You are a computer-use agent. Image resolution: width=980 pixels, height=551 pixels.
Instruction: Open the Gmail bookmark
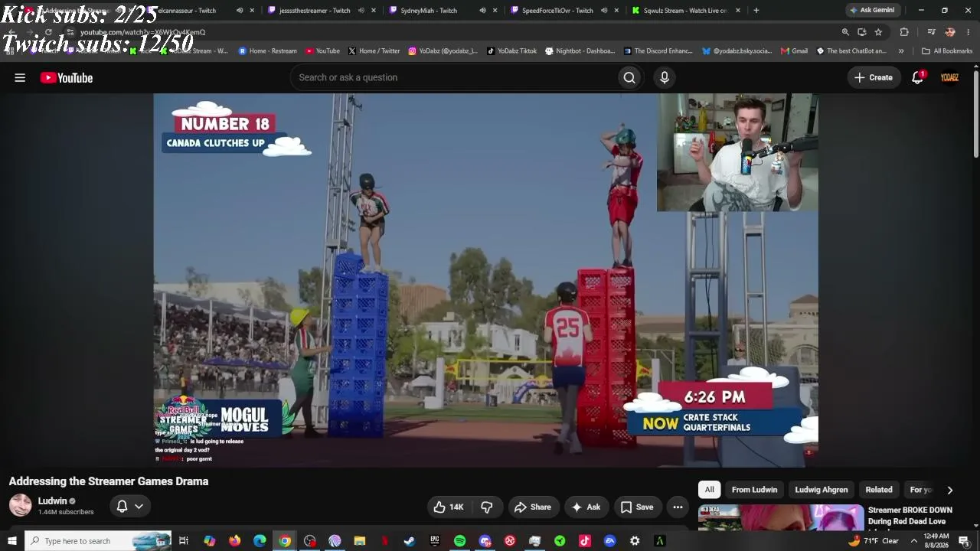pyautogui.click(x=794, y=51)
